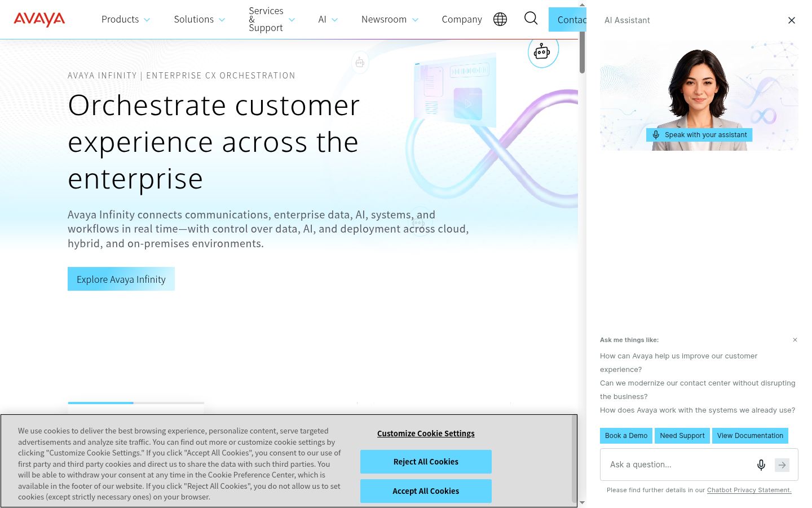812x508 pixels.
Task: Click the scrollbar down arrow
Action: (582, 502)
